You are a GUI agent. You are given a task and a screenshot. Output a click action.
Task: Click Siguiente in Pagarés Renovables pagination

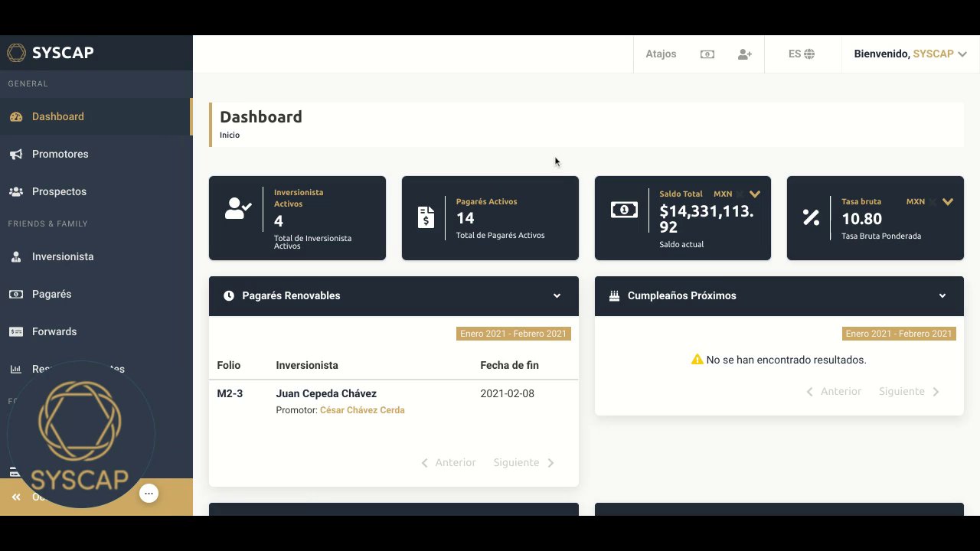(524, 462)
